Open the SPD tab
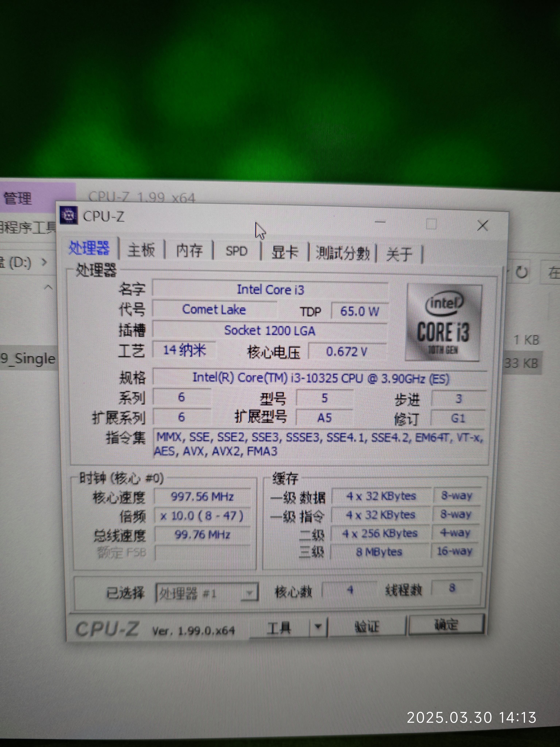Image resolution: width=560 pixels, height=747 pixels. [236, 251]
